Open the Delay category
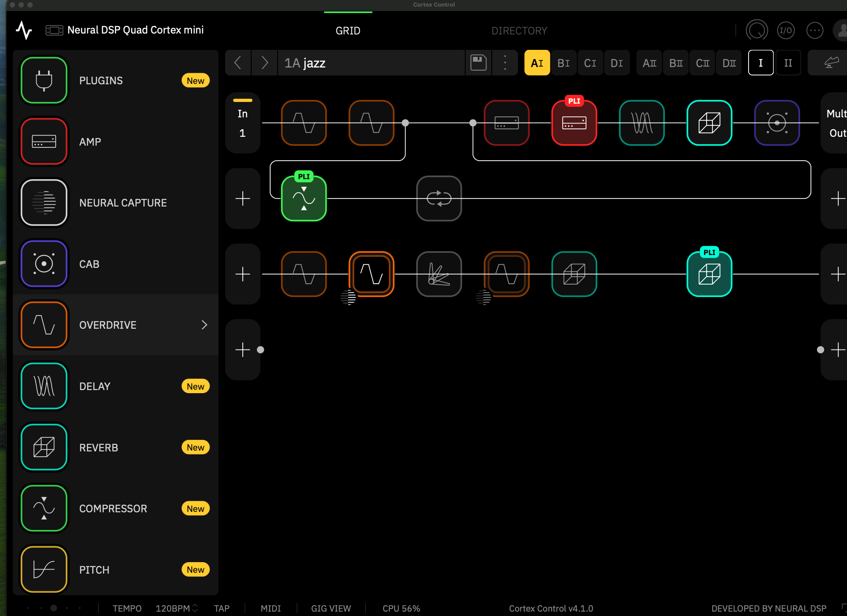 (116, 386)
